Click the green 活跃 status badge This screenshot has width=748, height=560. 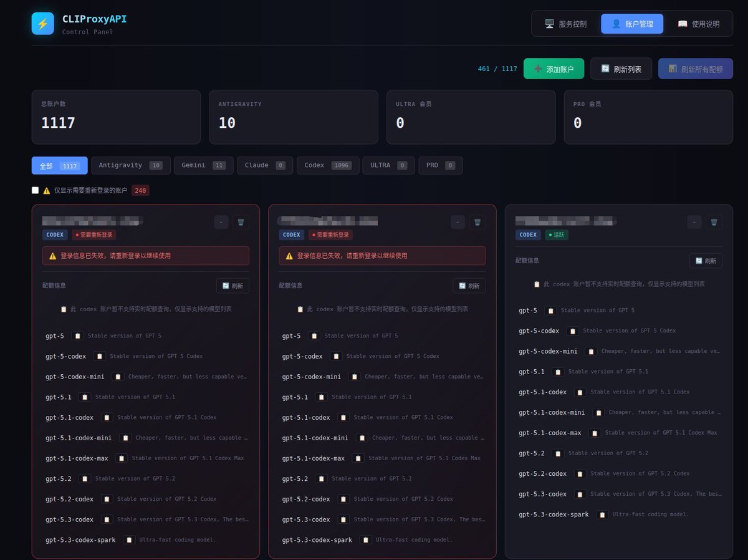[557, 235]
